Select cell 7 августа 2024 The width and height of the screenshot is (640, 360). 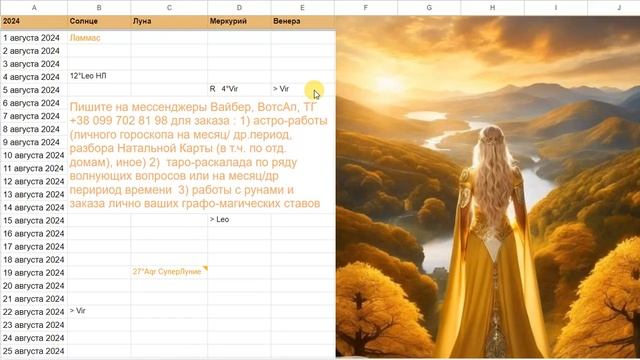(34, 116)
